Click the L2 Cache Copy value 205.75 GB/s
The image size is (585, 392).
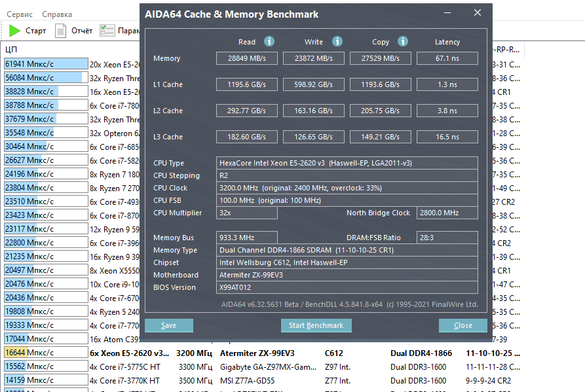[380, 111]
